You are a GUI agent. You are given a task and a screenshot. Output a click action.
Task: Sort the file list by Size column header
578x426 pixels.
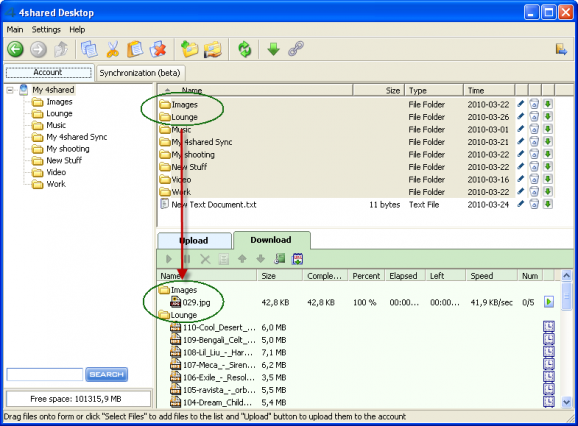(x=379, y=90)
